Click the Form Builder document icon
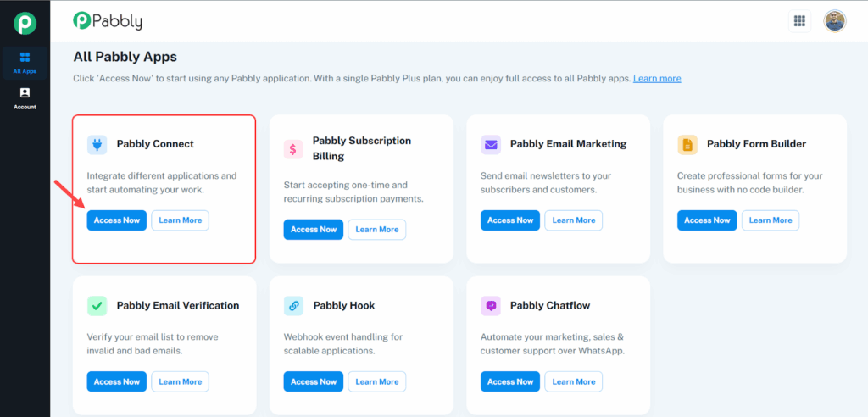This screenshot has width=868, height=417. coord(687,145)
